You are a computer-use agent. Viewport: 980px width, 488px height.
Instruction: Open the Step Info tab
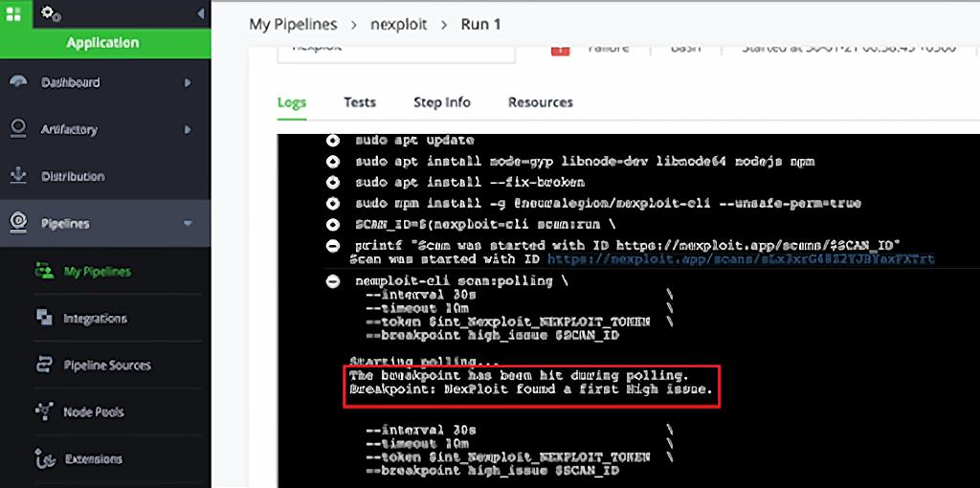[x=441, y=102]
